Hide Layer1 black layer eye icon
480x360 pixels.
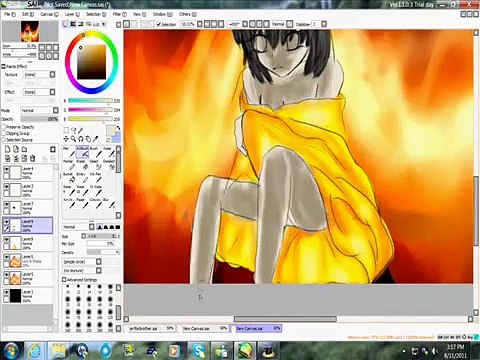pos(6,292)
